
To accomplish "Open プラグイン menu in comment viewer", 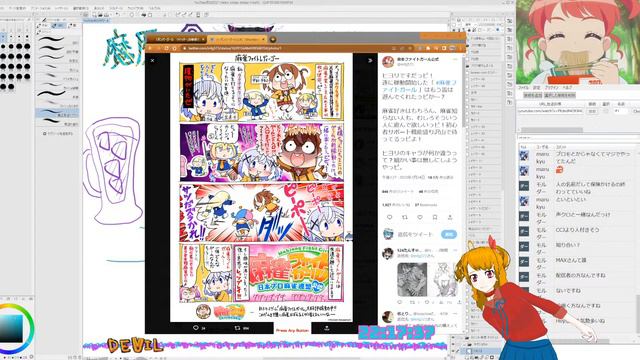I will pos(551,87).
